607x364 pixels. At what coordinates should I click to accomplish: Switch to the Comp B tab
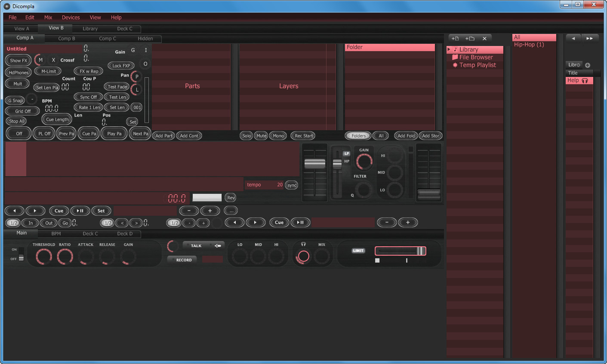point(67,39)
